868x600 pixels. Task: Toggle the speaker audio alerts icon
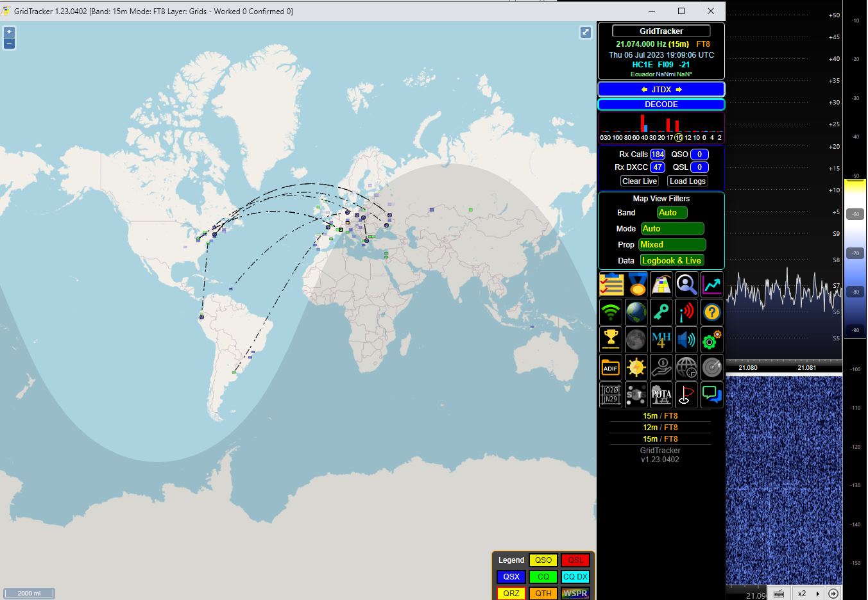point(686,339)
